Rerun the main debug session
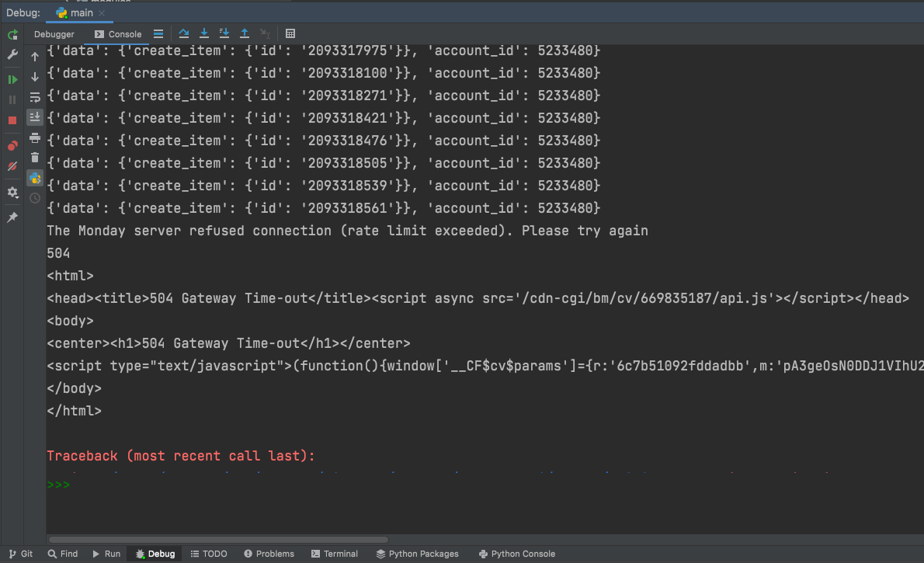Screen dimensions: 924x563 (12, 35)
